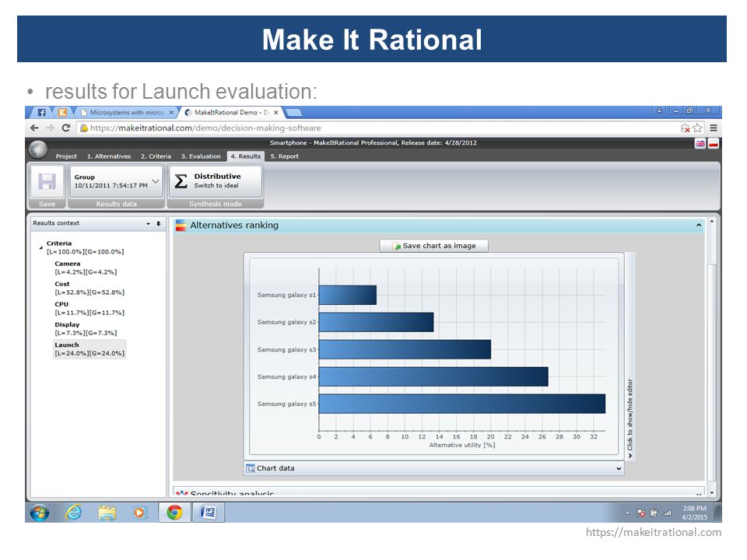Open the Chrome hamburger menu
Screen dimensions: 747x560
coord(714,128)
